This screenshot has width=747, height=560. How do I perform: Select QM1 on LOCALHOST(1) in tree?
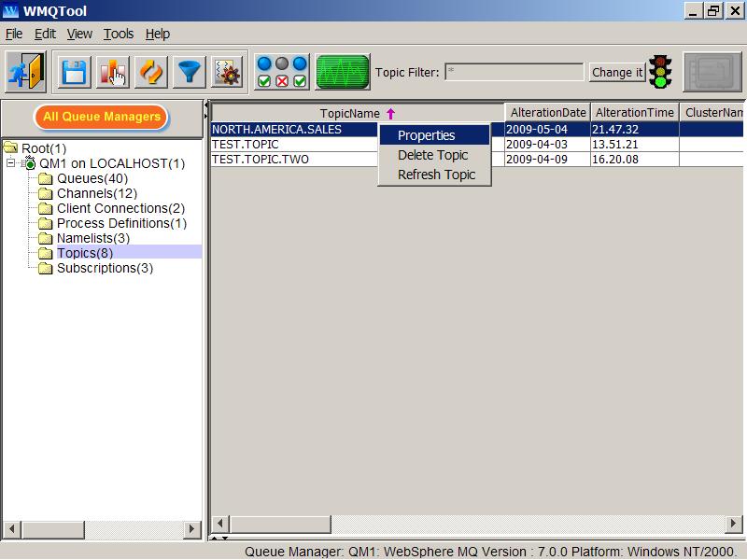112,163
